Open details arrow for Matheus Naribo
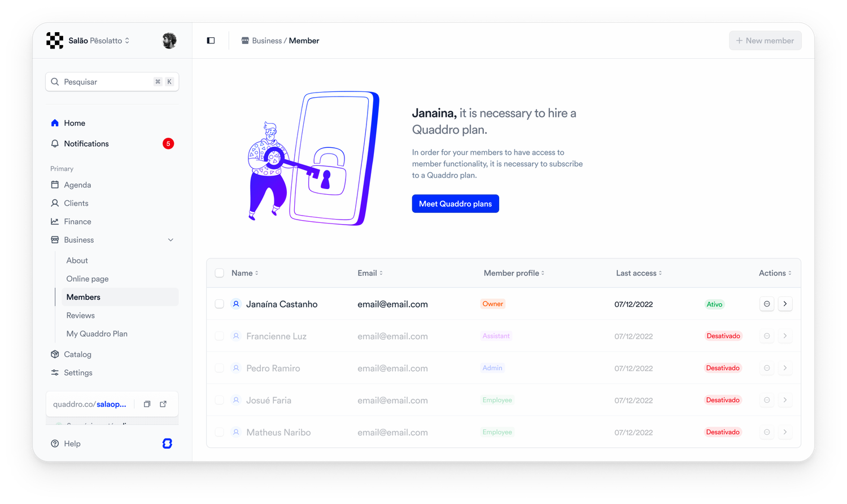The width and height of the screenshot is (847, 504). click(x=785, y=432)
